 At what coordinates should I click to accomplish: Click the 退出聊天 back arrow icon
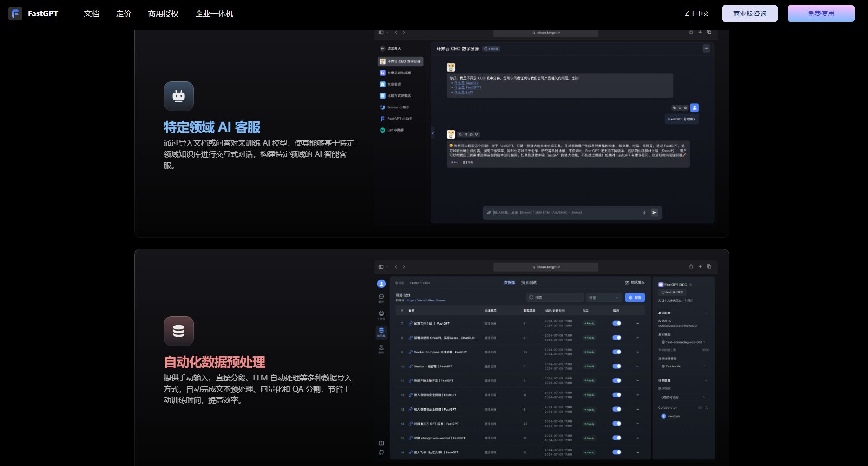coord(382,48)
